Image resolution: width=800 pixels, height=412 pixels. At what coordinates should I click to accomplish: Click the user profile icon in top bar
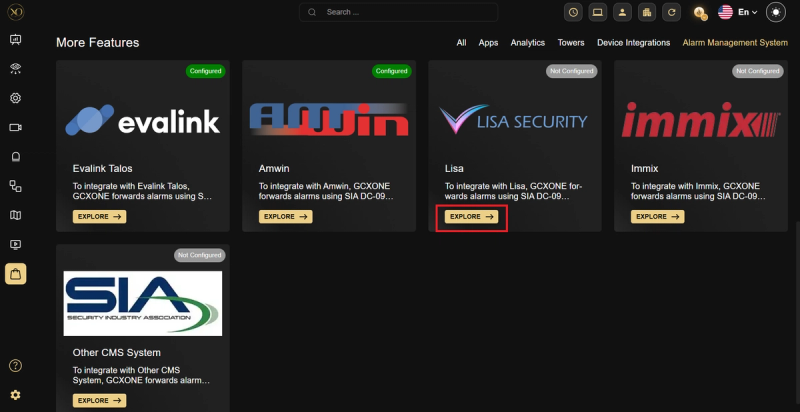click(x=622, y=12)
